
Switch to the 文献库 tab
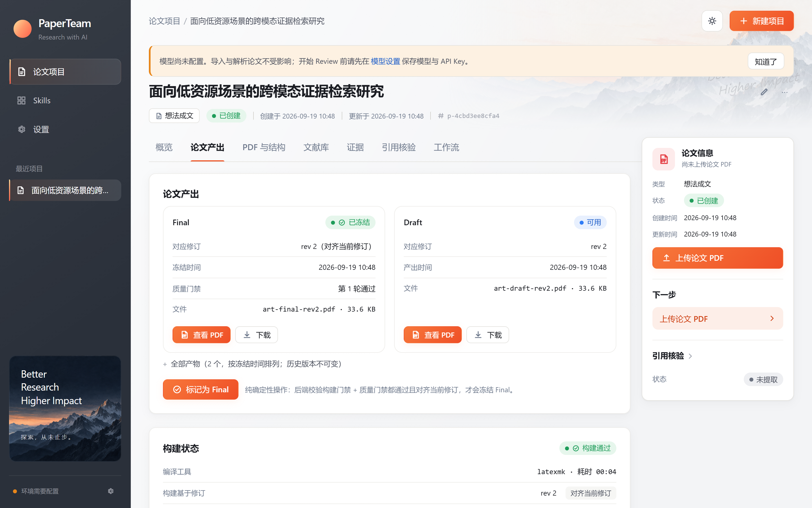click(316, 147)
